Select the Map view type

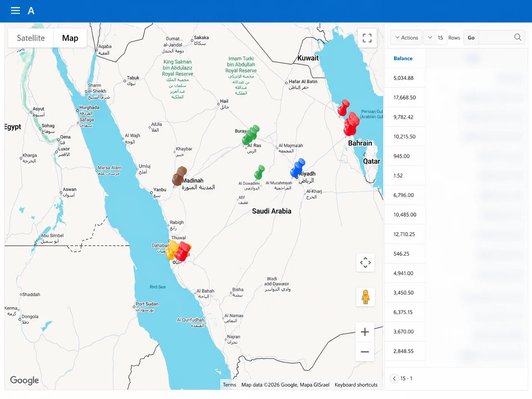click(70, 38)
